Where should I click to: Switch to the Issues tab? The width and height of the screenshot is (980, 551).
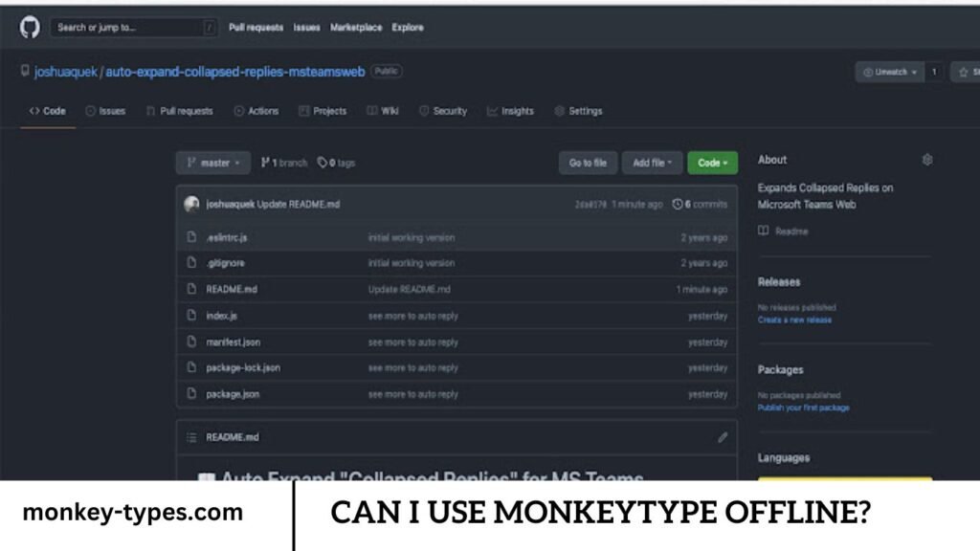click(x=105, y=111)
